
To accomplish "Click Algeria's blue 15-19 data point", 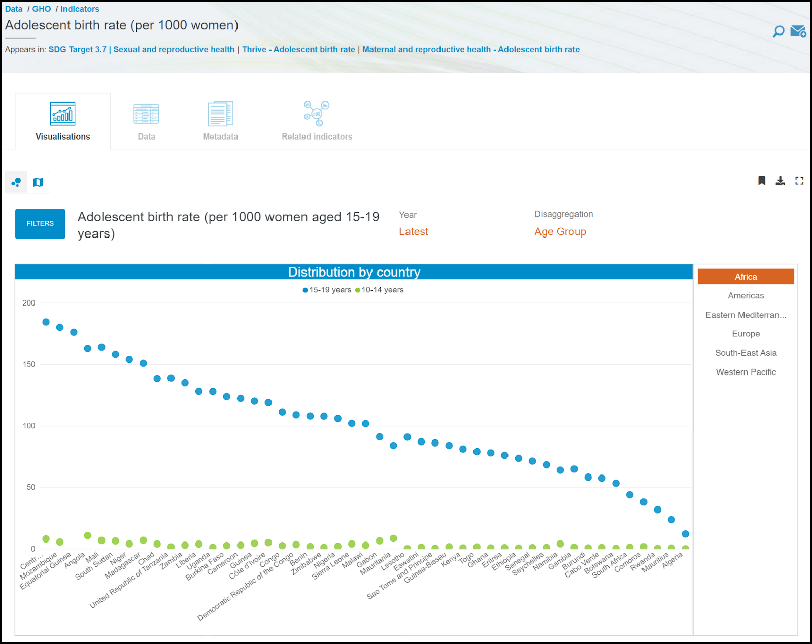I will pos(685,534).
